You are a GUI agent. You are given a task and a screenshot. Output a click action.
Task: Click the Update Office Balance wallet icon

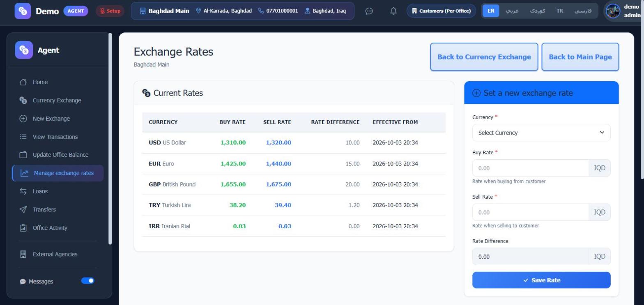23,155
